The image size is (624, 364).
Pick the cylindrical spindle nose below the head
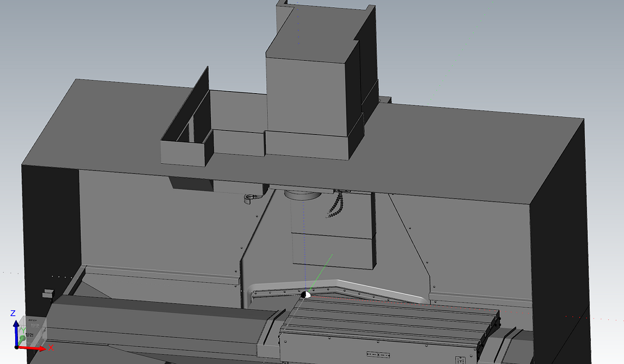(x=303, y=195)
